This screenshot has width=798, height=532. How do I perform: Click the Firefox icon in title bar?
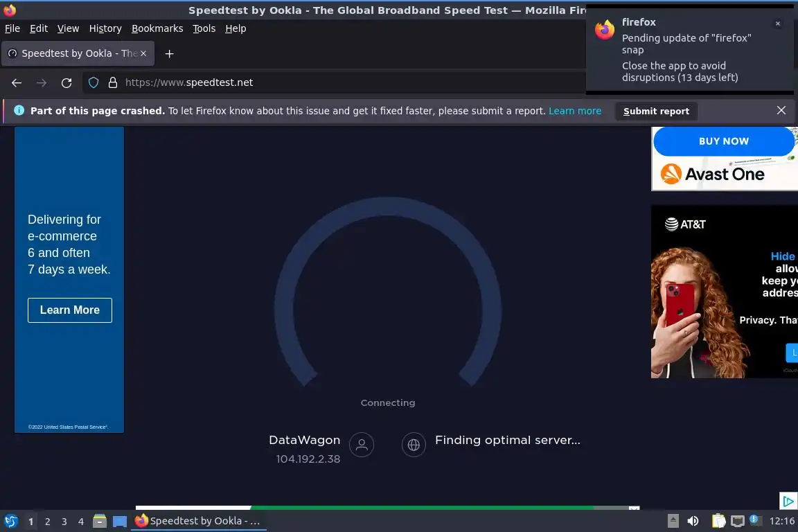[10, 10]
